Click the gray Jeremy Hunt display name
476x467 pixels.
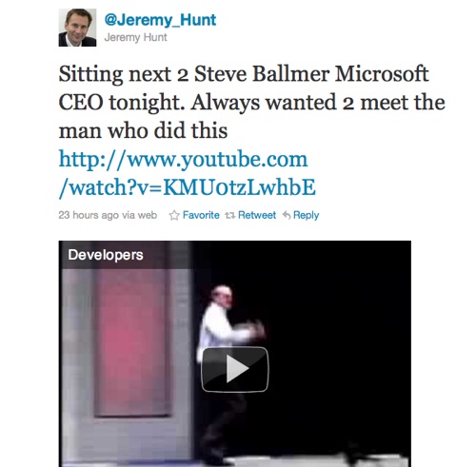pos(135,37)
